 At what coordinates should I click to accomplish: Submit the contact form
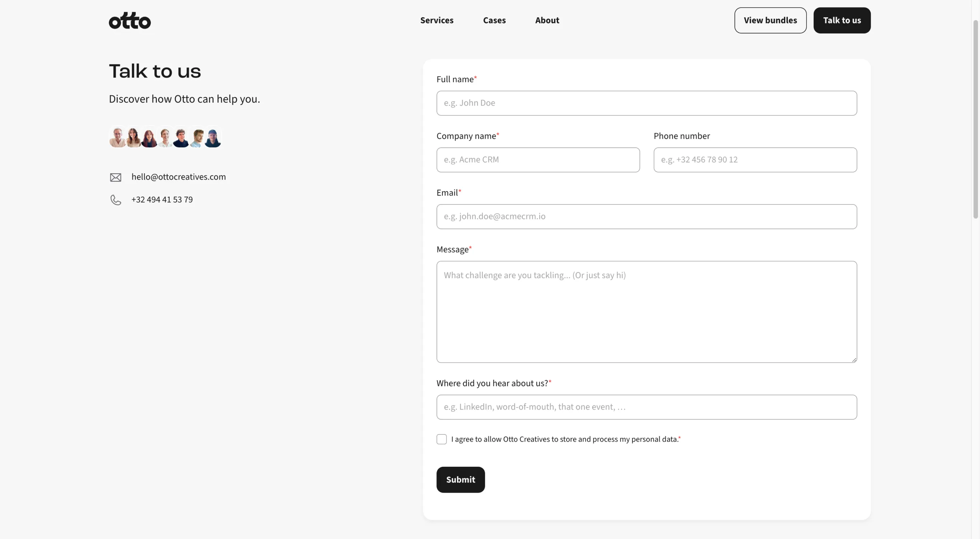[460, 480]
